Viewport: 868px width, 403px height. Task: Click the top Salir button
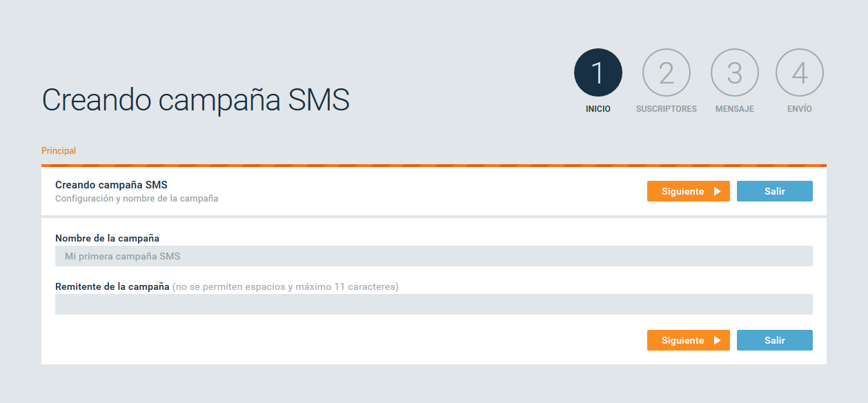775,191
